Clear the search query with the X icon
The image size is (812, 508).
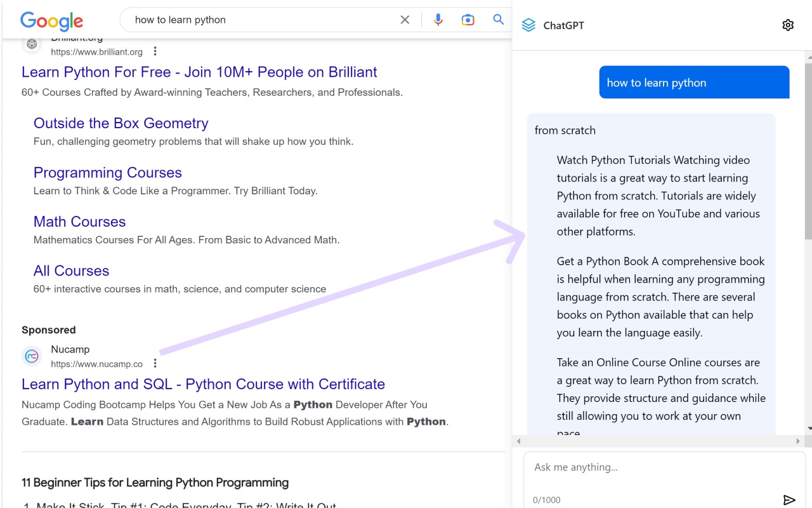click(405, 20)
